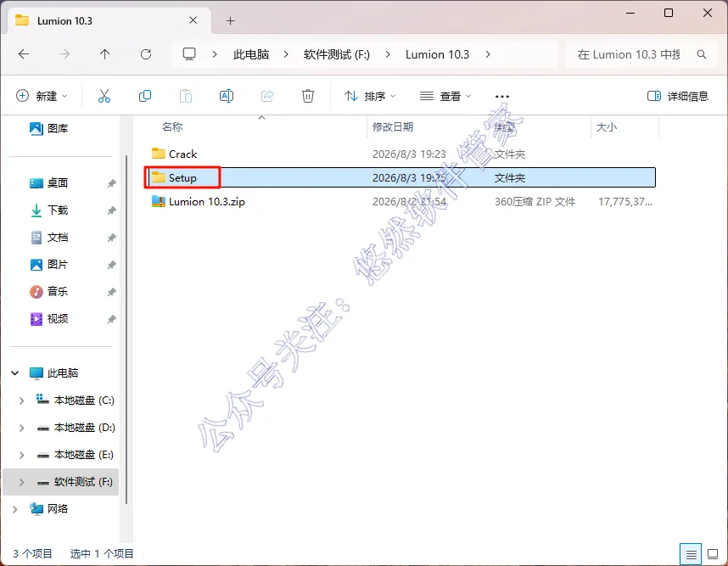Click the Paste clipboard icon
Screen dimensions: 728x566
[x=186, y=96]
